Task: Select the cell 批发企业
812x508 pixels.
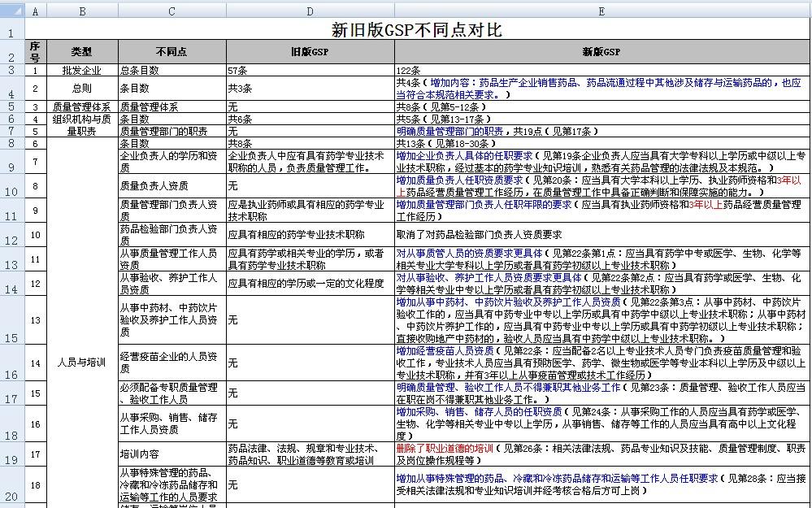Action: (x=82, y=71)
